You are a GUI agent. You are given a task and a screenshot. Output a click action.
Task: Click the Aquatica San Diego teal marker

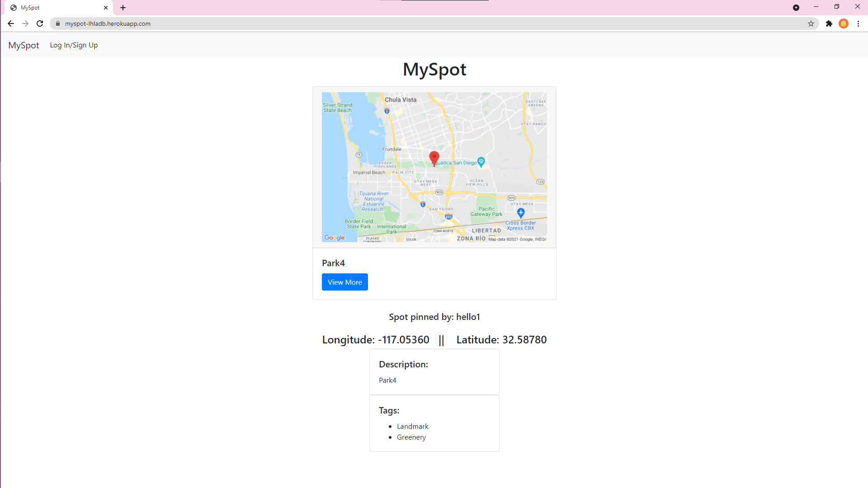tap(481, 161)
